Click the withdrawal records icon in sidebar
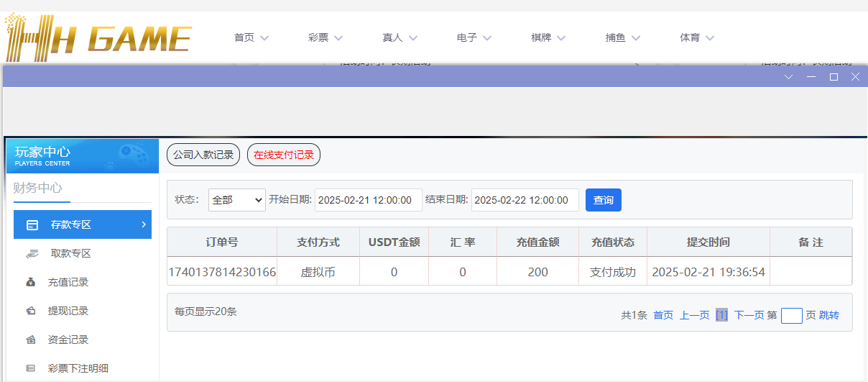This screenshot has height=382, width=868. tap(31, 311)
